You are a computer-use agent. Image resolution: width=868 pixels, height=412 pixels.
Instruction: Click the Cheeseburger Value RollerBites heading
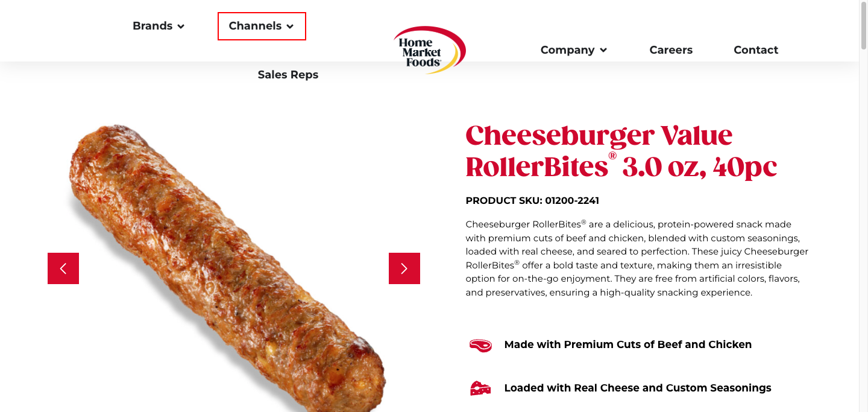621,151
